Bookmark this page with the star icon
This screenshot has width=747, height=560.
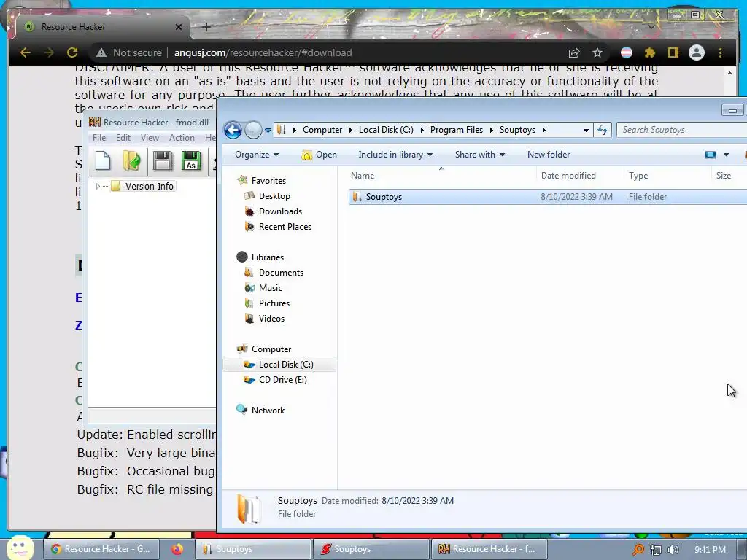(597, 52)
